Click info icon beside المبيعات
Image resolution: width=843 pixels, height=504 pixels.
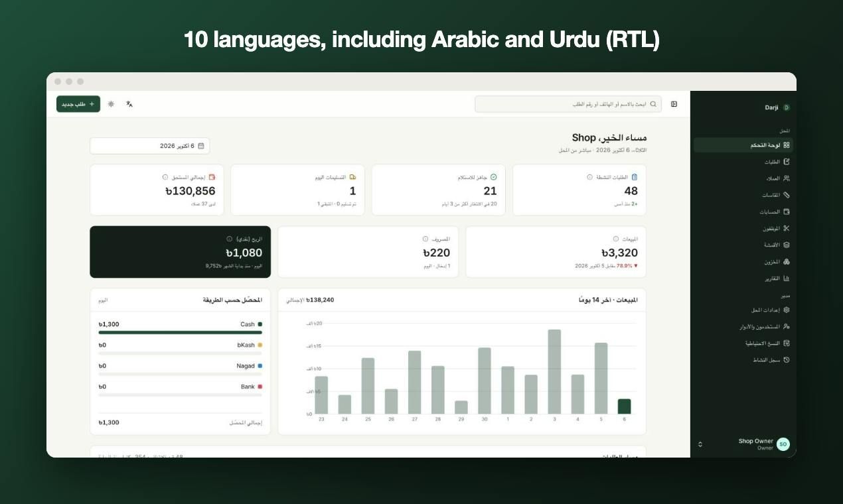click(x=616, y=239)
